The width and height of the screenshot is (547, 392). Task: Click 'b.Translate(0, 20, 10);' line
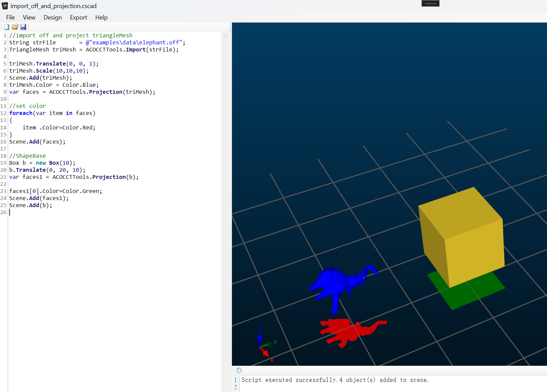[x=47, y=170]
